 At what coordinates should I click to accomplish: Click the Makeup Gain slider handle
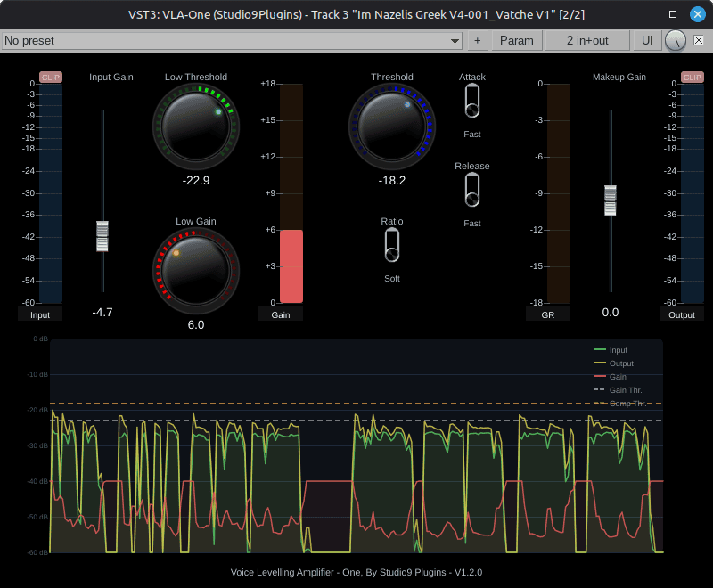(611, 200)
